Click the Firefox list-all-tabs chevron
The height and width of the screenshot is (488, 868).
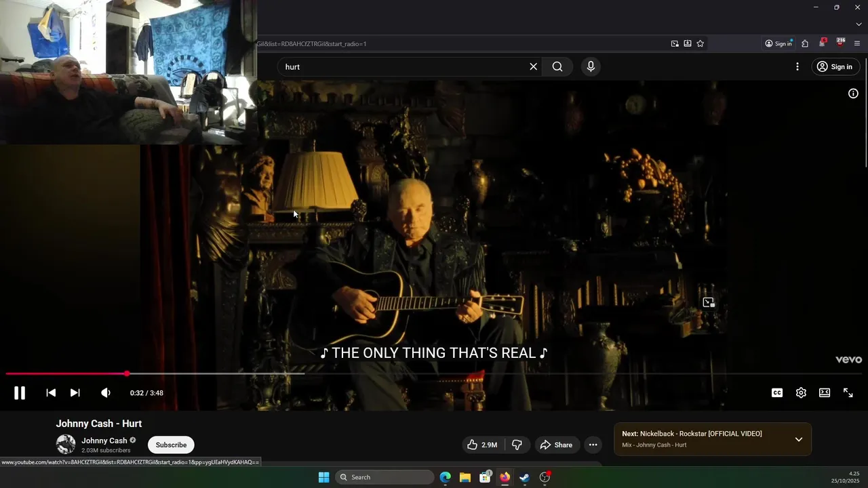click(859, 24)
